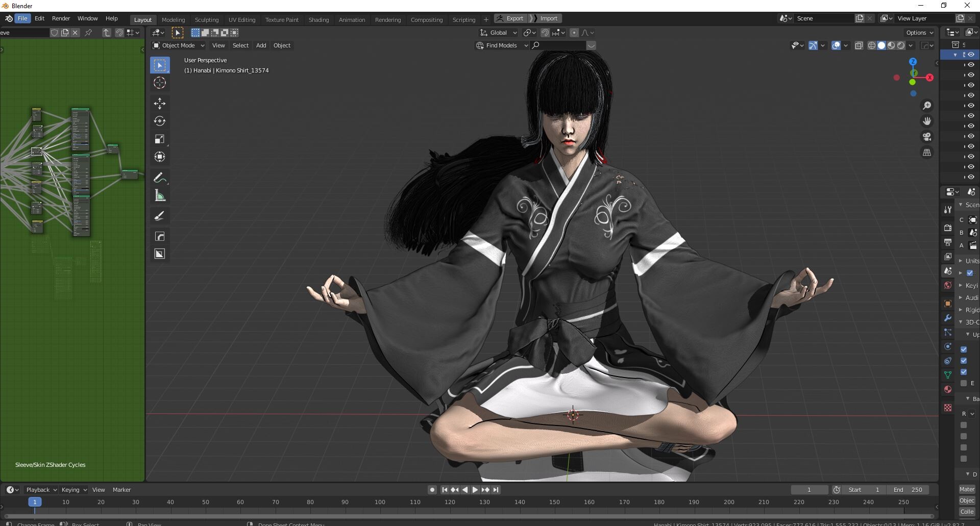Switch to Solid viewport shading

pyautogui.click(x=881, y=45)
